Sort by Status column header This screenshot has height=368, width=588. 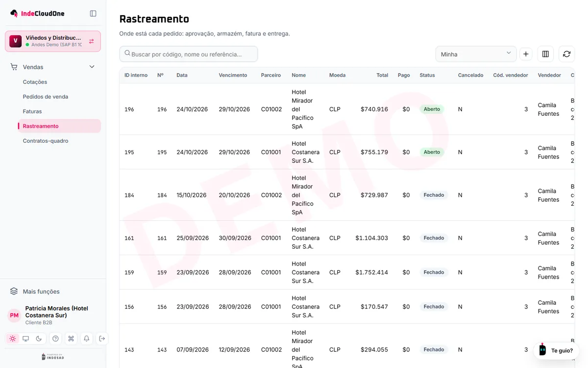427,75
